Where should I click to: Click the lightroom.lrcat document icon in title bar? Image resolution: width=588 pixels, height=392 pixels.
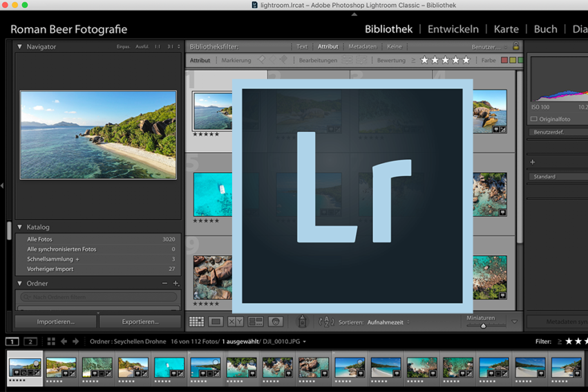click(255, 5)
